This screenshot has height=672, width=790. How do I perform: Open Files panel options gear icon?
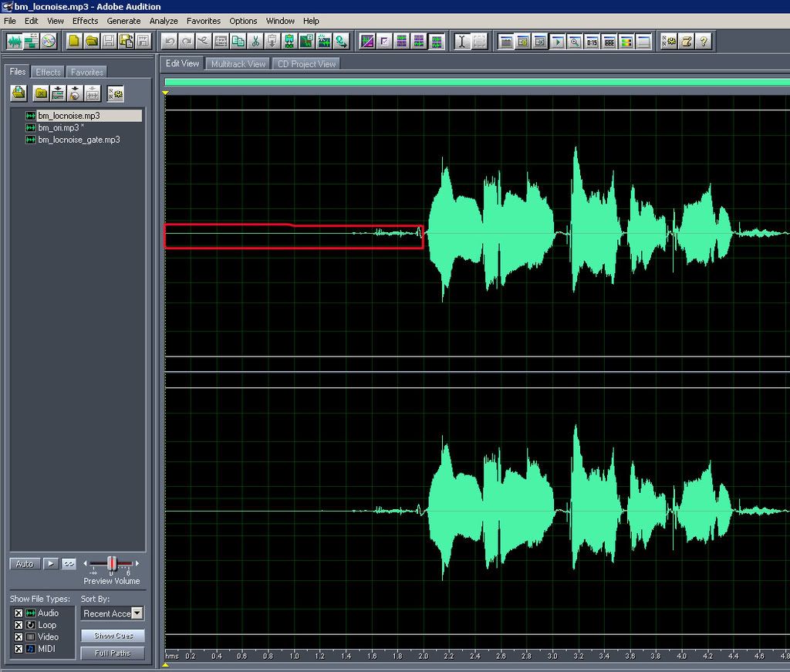pos(116,93)
